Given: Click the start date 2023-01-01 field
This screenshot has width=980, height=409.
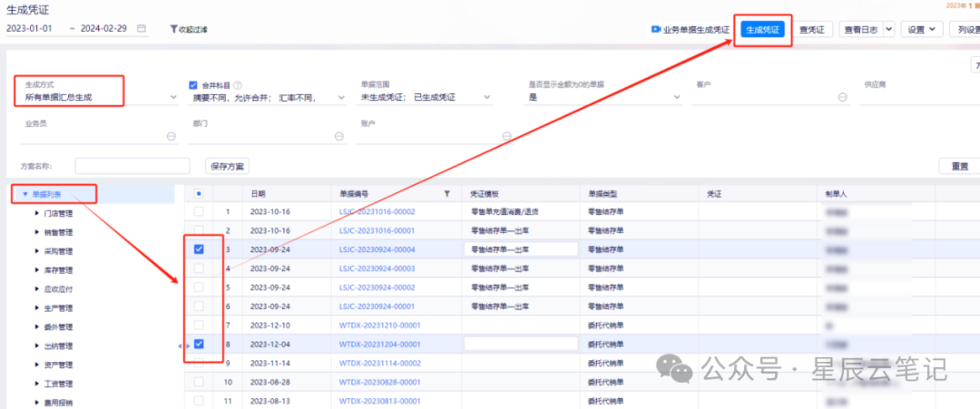Looking at the screenshot, I should [29, 29].
